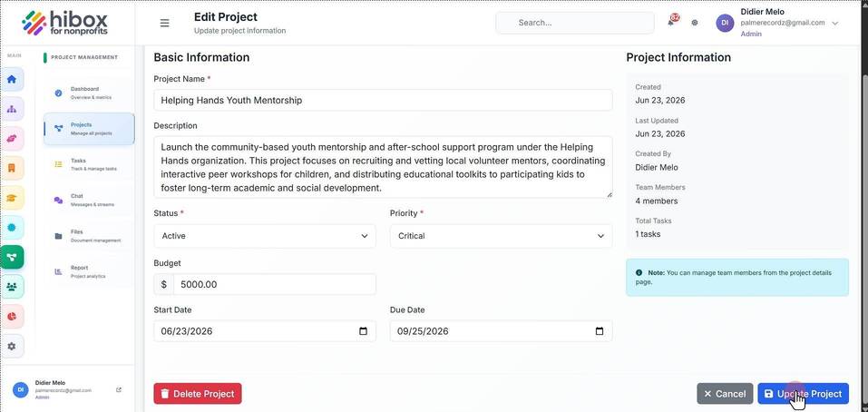
Task: Open the people group icon in rail
Action: pyautogui.click(x=12, y=287)
